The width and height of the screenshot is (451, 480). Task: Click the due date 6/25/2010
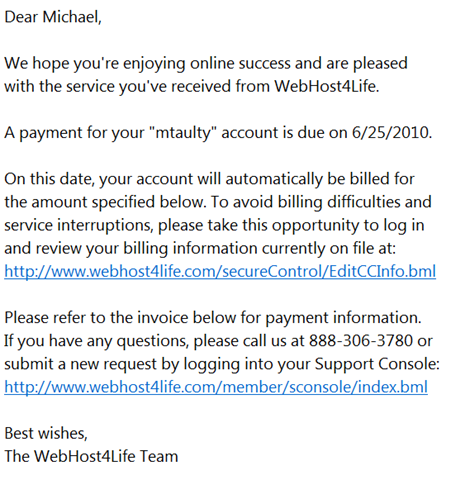pos(392,133)
